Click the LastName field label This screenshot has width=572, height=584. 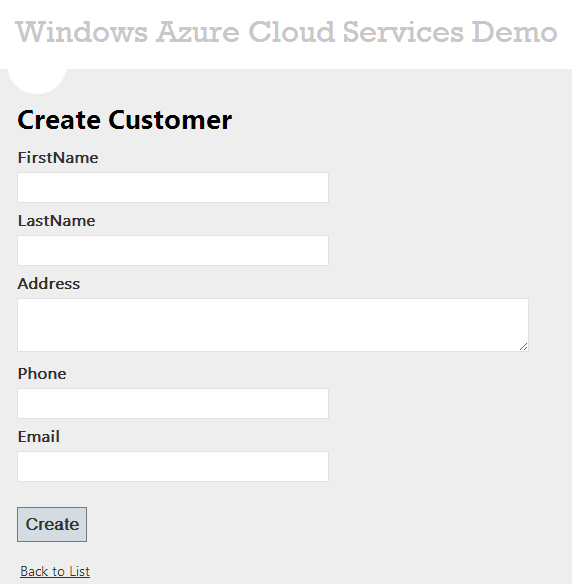click(56, 220)
